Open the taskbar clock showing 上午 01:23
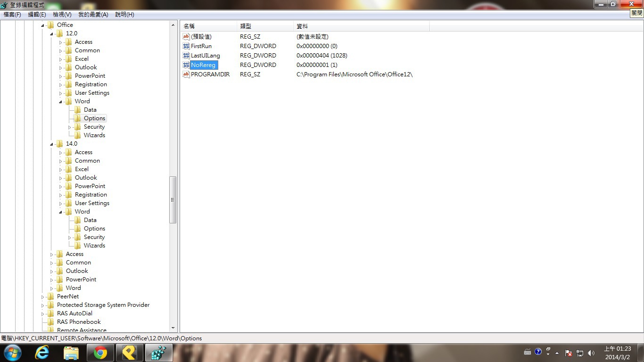The height and width of the screenshot is (362, 644). tap(618, 353)
